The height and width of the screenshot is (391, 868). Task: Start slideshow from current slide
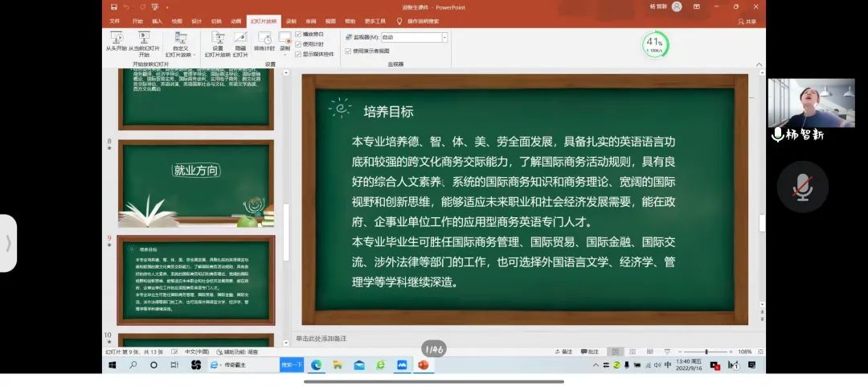click(144, 40)
